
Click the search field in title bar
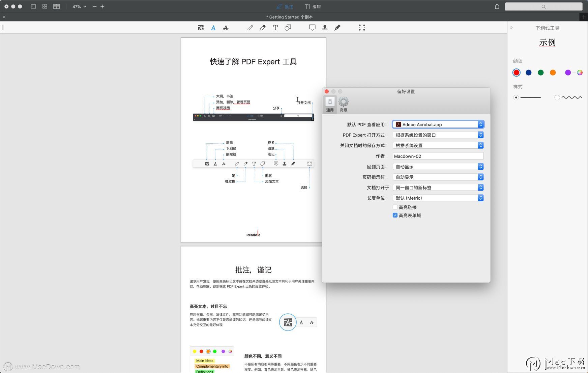[543, 6]
